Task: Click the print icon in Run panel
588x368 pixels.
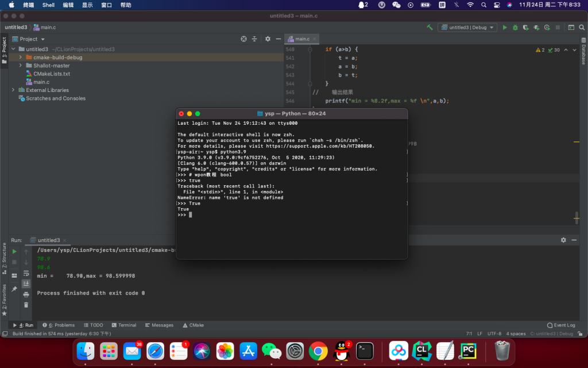Action: point(26,294)
